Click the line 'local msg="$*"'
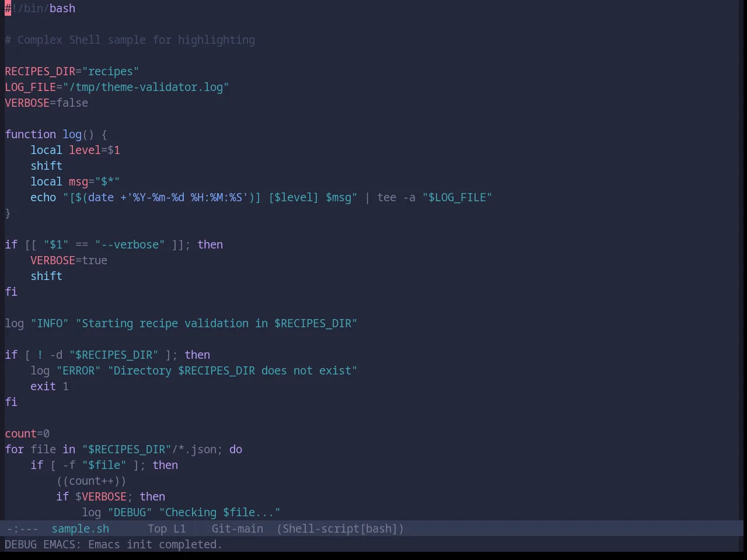The width and height of the screenshot is (747, 560). click(x=75, y=181)
